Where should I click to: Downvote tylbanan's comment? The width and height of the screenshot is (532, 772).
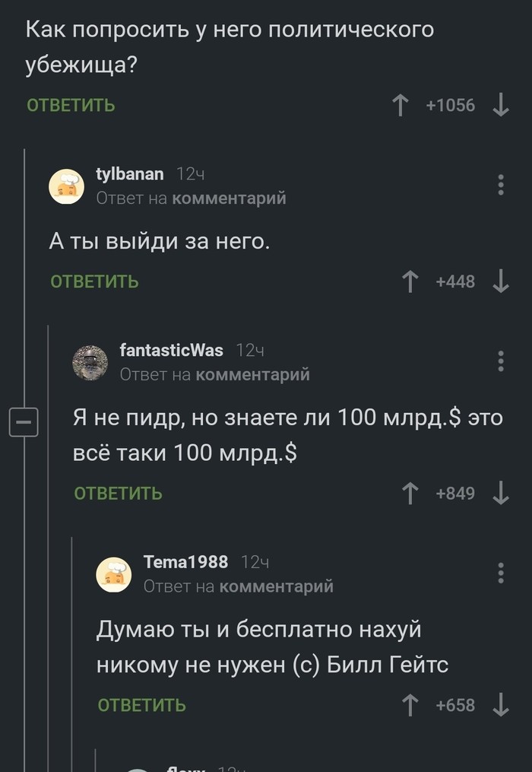[501, 281]
